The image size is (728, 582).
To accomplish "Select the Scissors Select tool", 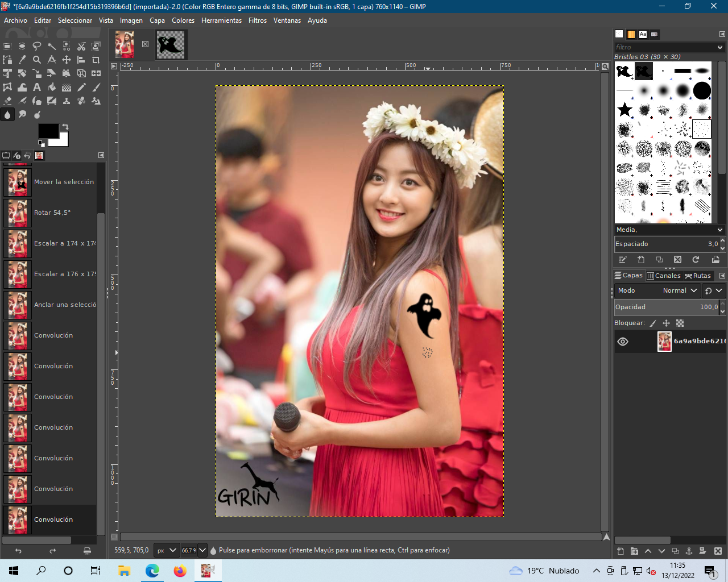I will 81,46.
